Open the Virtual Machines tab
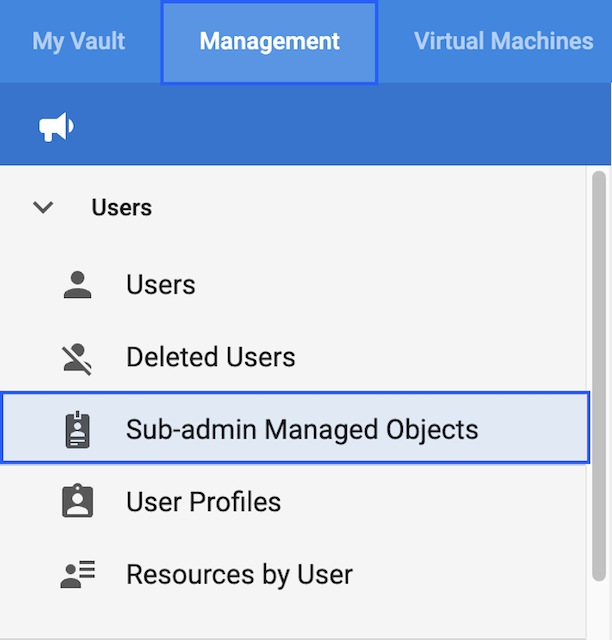 click(503, 42)
